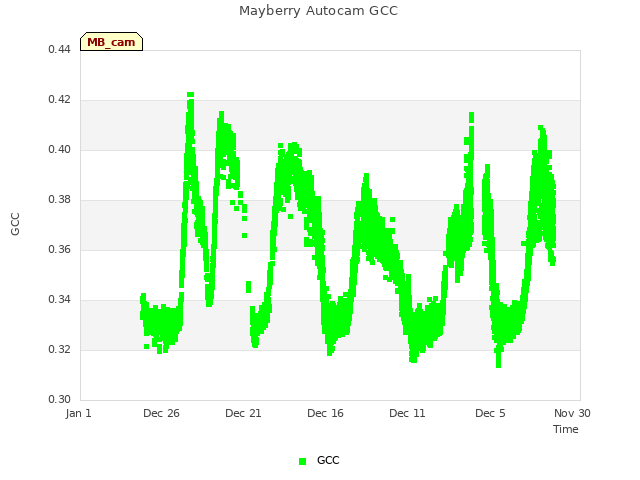Click the 0.34 y-axis value
The width and height of the screenshot is (640, 480).
60,300
